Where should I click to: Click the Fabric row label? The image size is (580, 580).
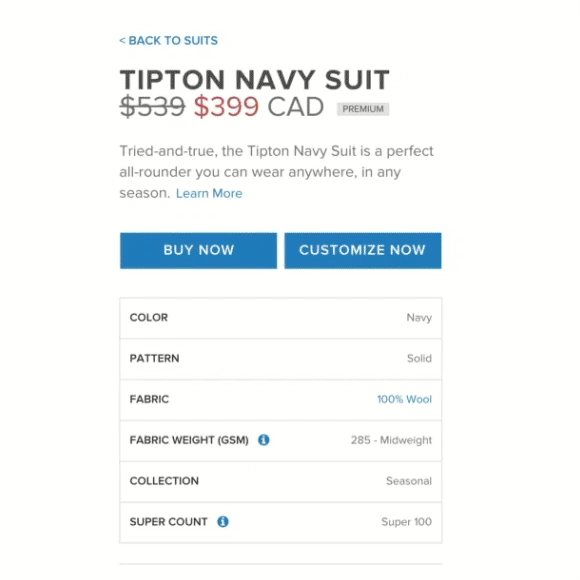coord(149,399)
